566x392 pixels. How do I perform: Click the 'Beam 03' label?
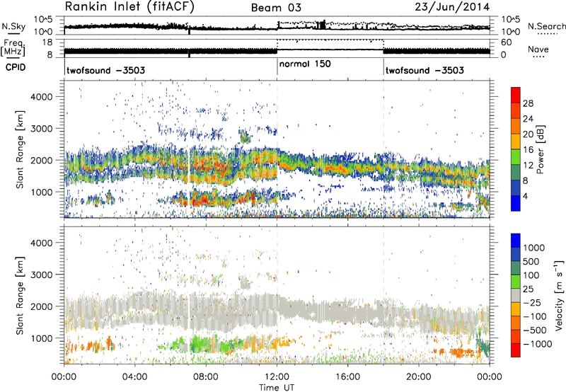[x=276, y=8]
